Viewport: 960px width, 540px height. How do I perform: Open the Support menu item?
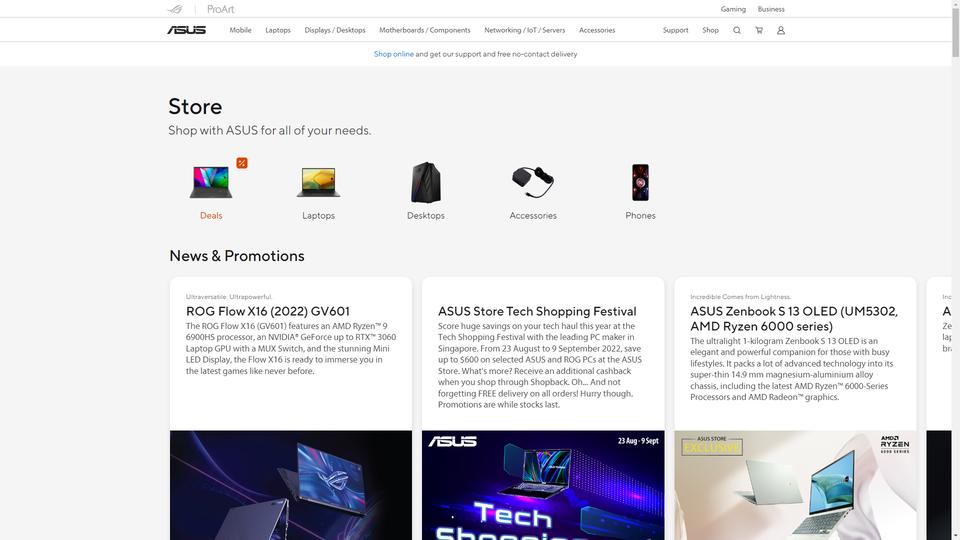[675, 30]
